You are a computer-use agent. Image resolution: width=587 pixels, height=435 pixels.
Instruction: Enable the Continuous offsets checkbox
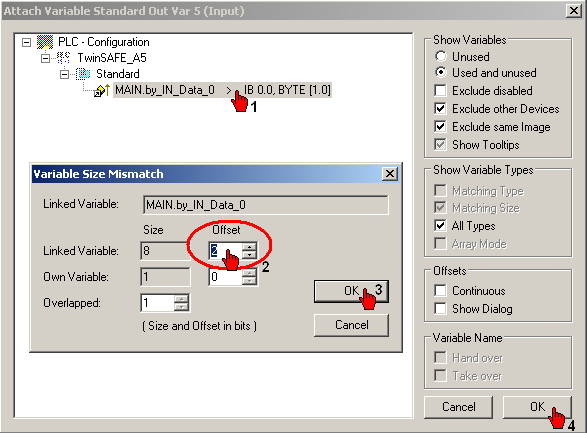(440, 290)
